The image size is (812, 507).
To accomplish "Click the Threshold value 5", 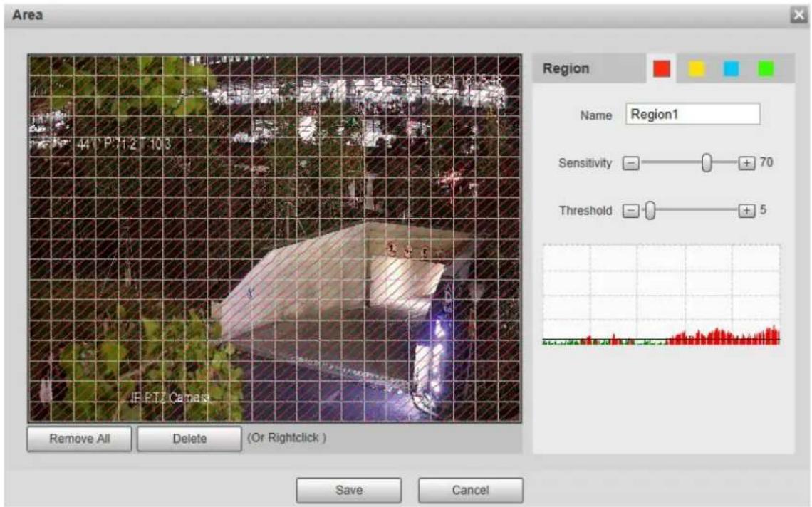I will (x=763, y=210).
